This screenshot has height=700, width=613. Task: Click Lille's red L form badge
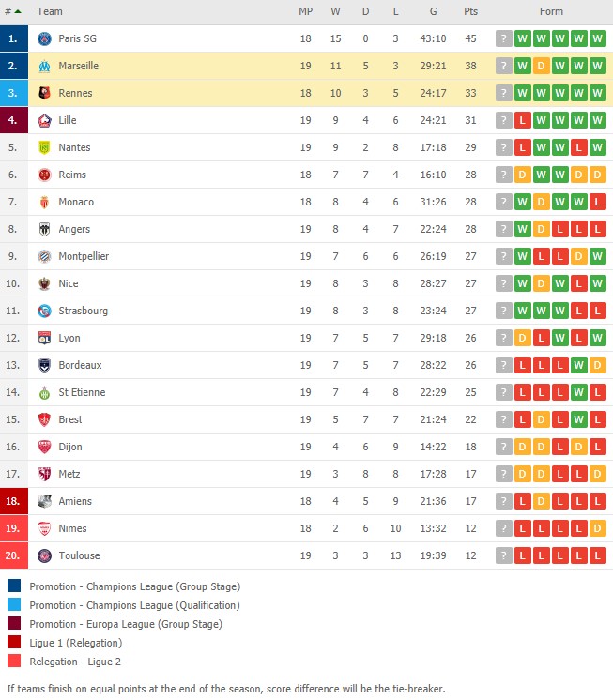click(x=522, y=120)
